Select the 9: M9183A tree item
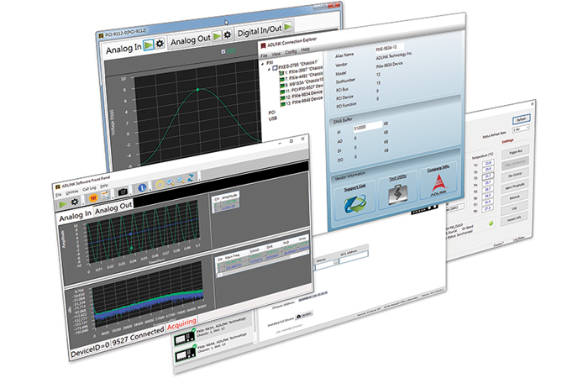 (x=303, y=82)
